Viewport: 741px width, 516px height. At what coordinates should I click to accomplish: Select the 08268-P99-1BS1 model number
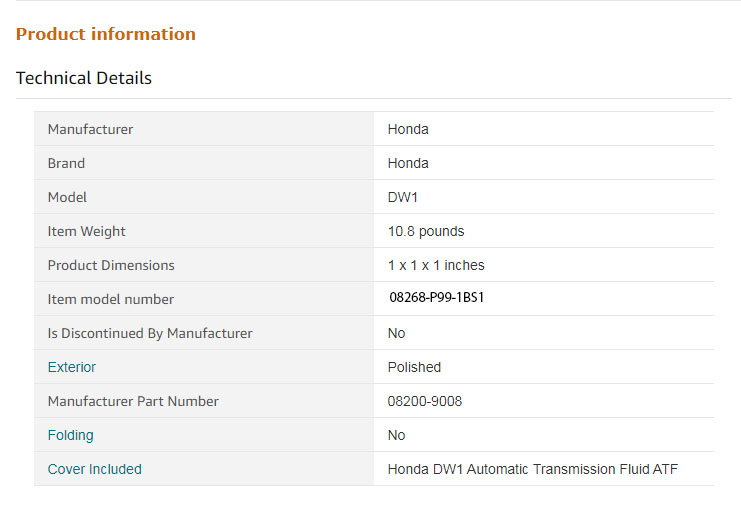pyautogui.click(x=437, y=297)
